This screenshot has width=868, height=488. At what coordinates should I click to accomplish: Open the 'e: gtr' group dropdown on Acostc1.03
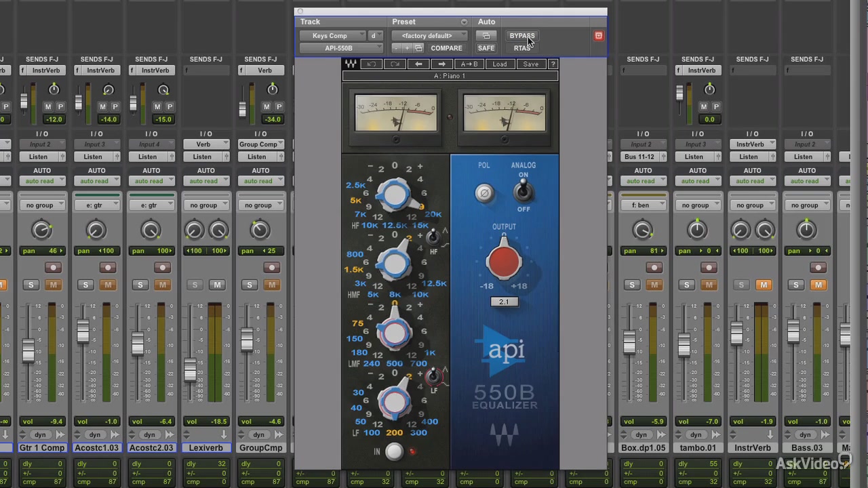(x=96, y=205)
